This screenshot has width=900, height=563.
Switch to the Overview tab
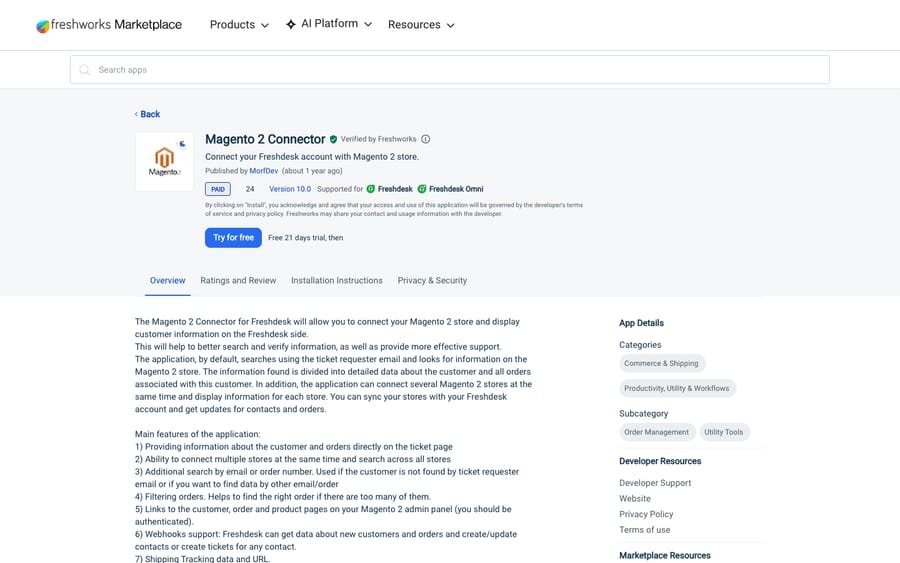[168, 281]
